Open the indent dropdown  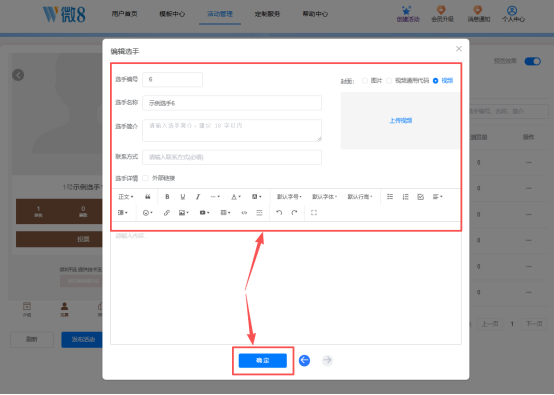[x=122, y=213]
